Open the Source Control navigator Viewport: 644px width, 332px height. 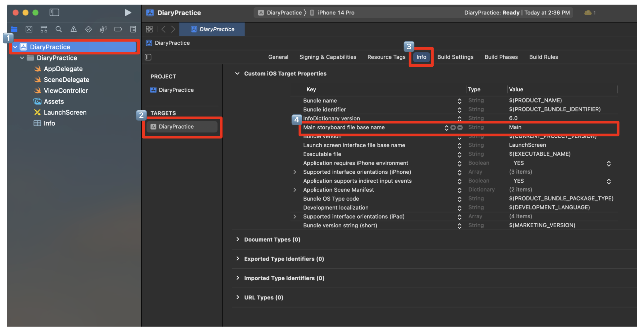(x=29, y=29)
